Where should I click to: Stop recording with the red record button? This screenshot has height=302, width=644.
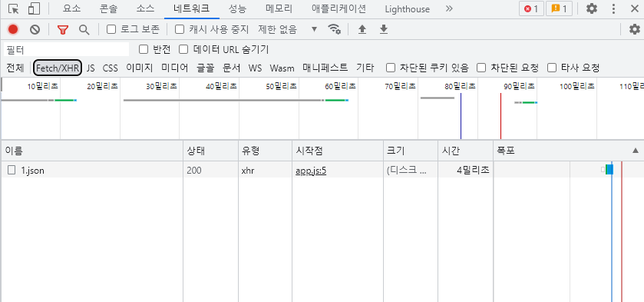coord(13,29)
